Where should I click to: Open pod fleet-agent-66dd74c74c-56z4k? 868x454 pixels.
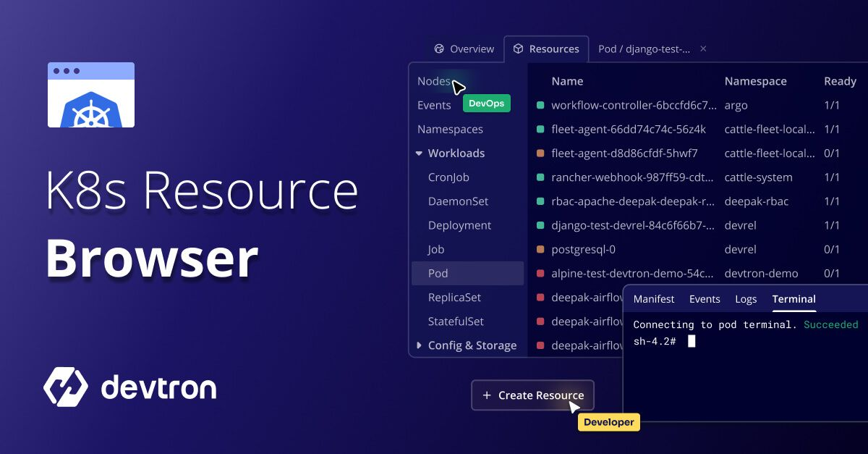pos(629,129)
